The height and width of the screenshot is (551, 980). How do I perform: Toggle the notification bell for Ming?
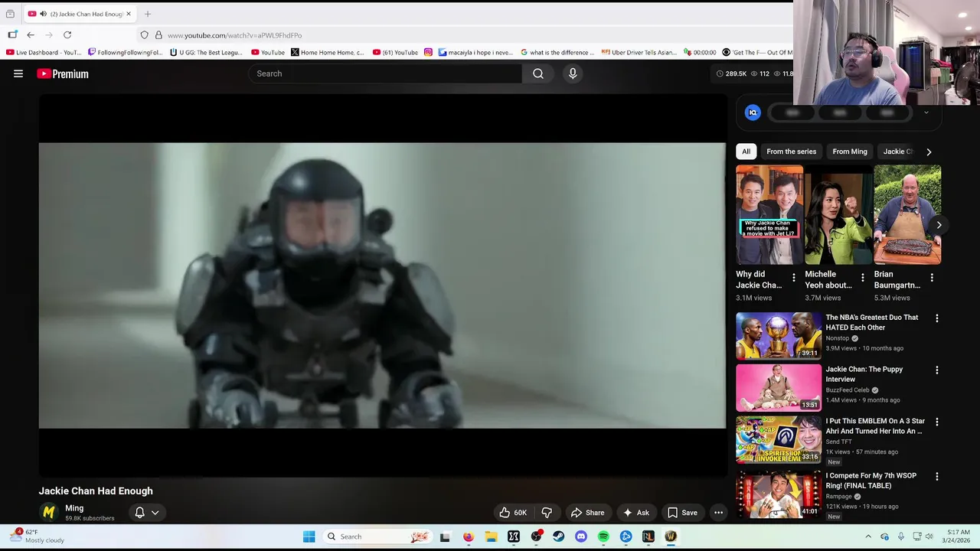pyautogui.click(x=139, y=513)
